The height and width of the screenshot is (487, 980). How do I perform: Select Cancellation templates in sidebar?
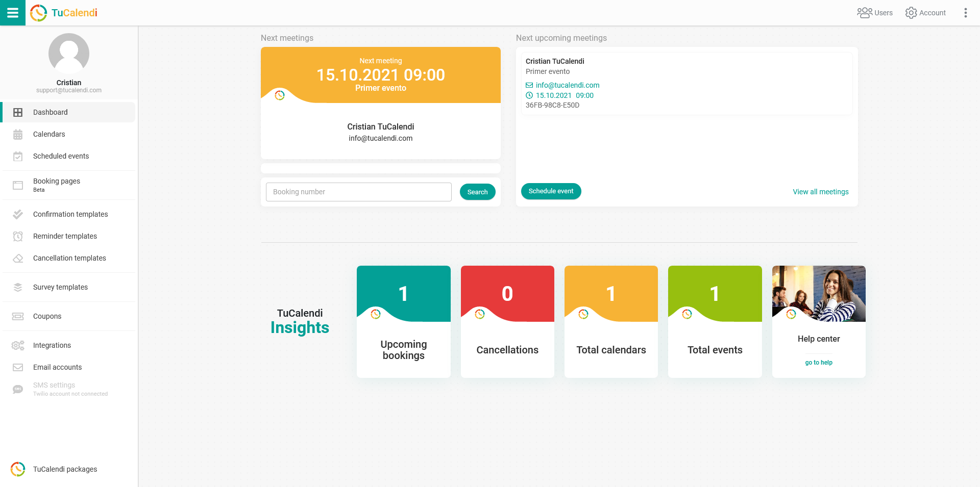[68, 258]
